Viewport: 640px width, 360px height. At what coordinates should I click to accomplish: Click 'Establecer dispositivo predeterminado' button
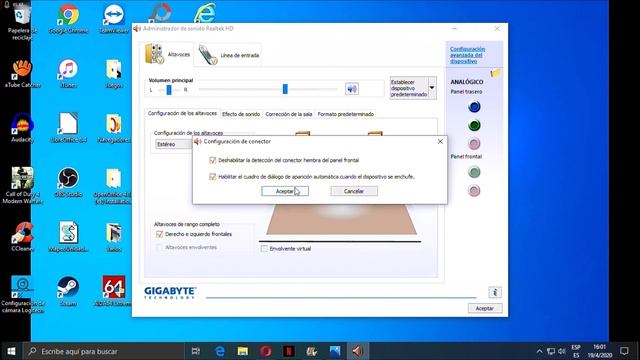point(409,88)
